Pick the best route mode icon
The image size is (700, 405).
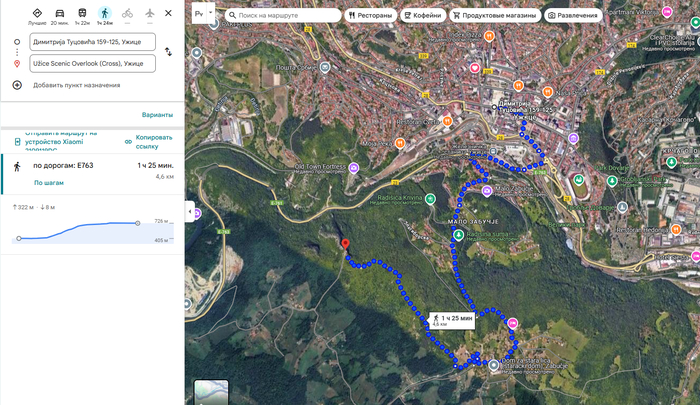point(37,13)
